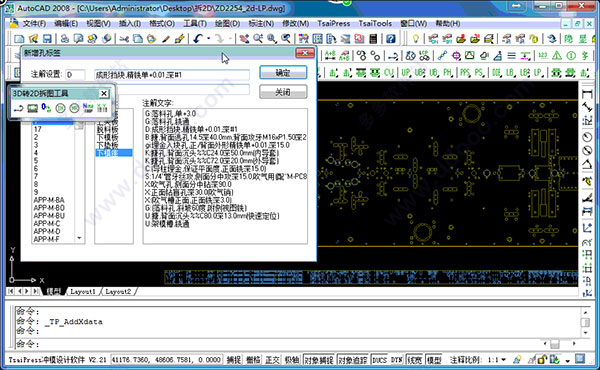Select APP-M-BA in the left list
The image size is (600, 370).
tap(49, 200)
